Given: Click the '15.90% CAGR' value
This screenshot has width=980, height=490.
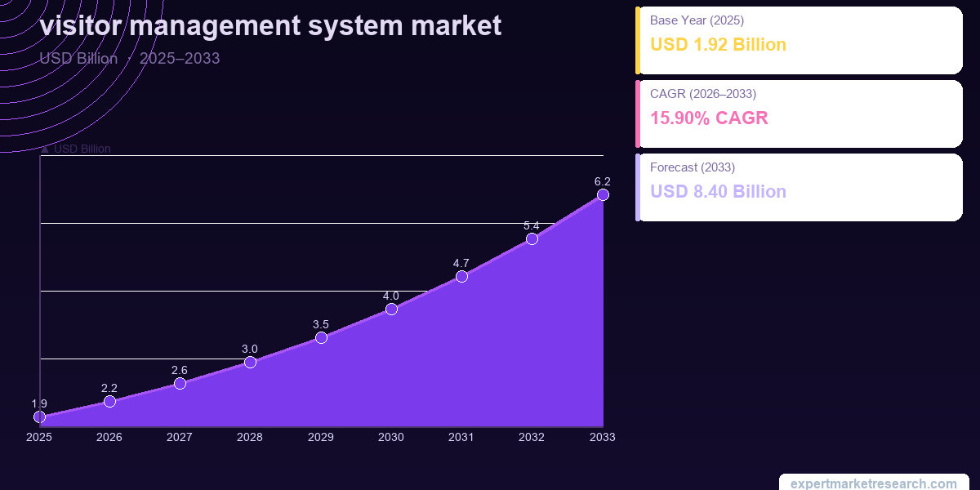Looking at the screenshot, I should pos(709,118).
